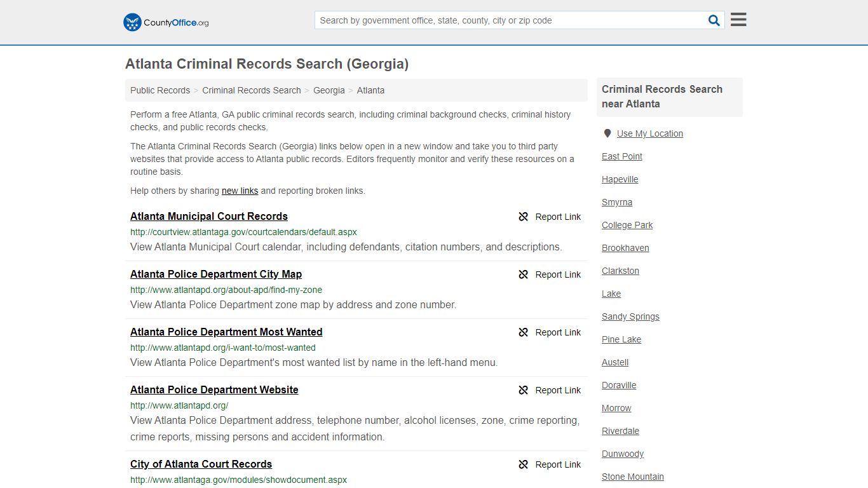Open Hapeville nearby link
This screenshot has height=488, width=868.
pos(620,179)
